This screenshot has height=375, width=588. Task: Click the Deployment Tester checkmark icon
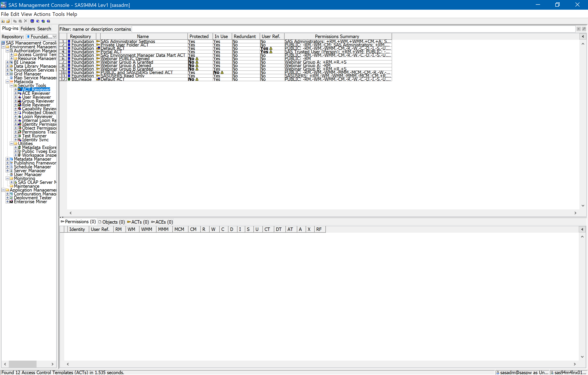(11, 198)
